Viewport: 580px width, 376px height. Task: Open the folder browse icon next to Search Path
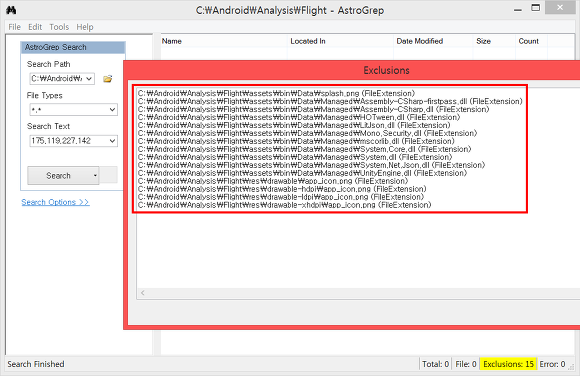[108, 79]
